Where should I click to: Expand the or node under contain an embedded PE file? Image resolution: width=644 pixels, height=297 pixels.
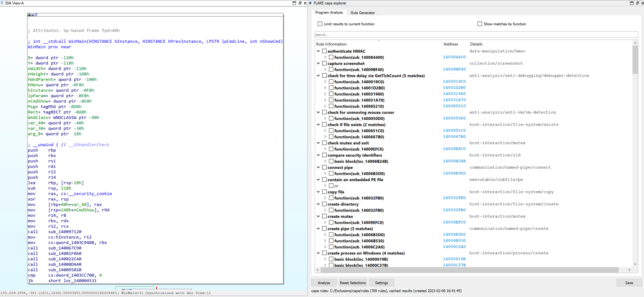point(326,185)
